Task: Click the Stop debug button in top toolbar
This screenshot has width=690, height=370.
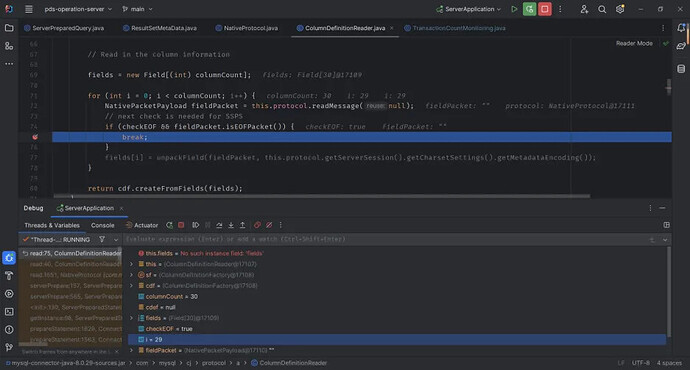Action: 545,9
